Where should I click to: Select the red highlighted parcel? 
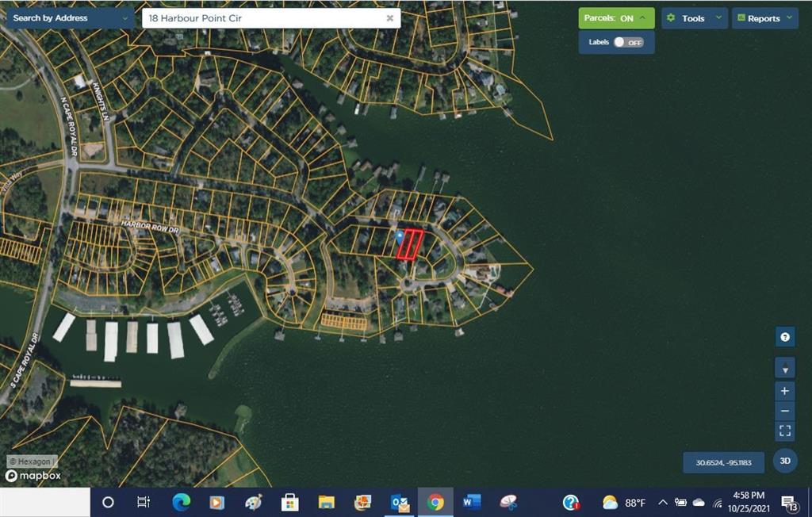pos(410,244)
